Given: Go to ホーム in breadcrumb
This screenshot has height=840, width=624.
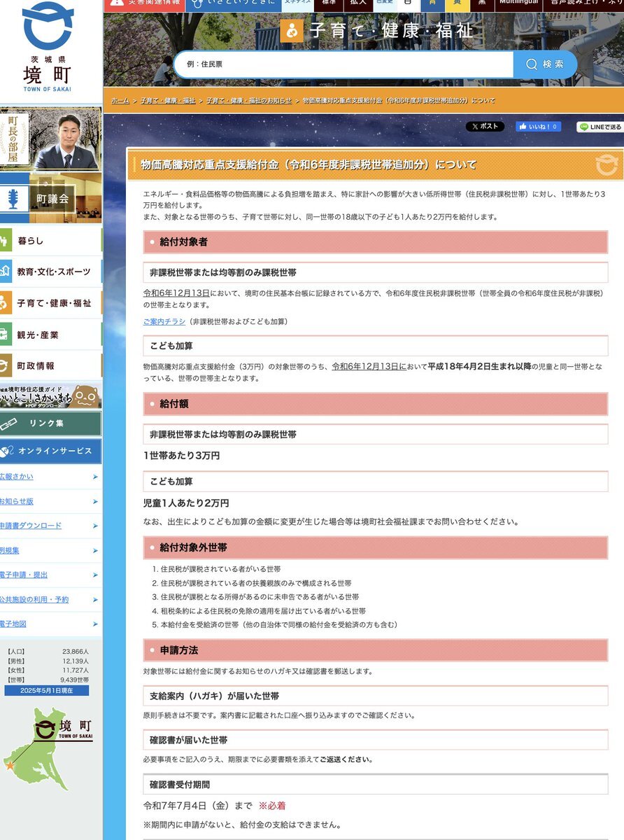Looking at the screenshot, I should click(120, 101).
